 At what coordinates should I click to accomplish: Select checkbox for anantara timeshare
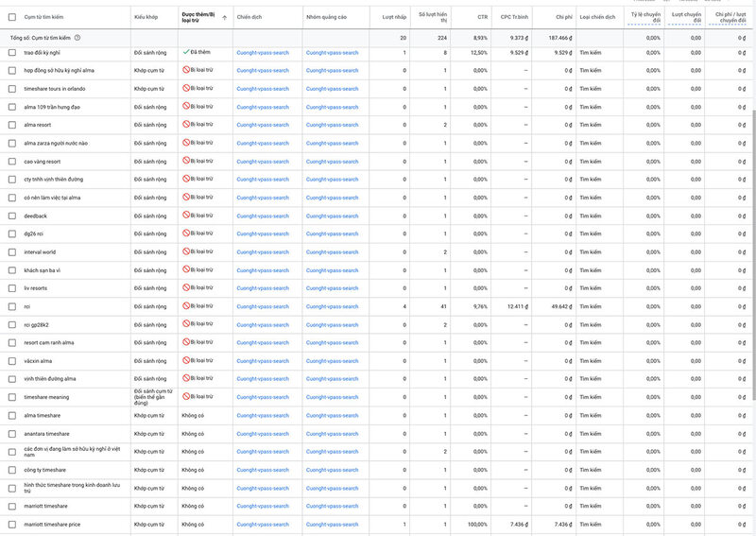tap(12, 434)
